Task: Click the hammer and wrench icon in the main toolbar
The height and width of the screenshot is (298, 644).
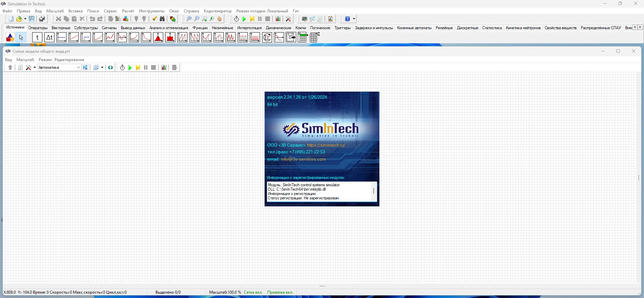Action: 288,19
